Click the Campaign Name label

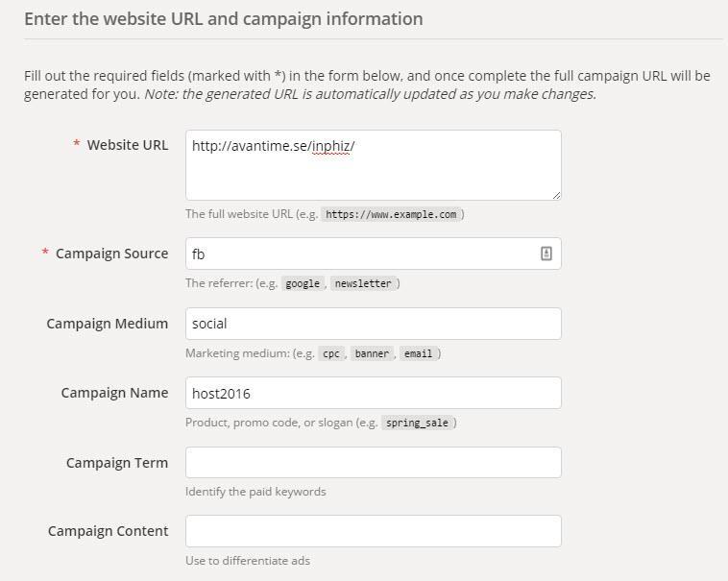pyautogui.click(x=114, y=393)
